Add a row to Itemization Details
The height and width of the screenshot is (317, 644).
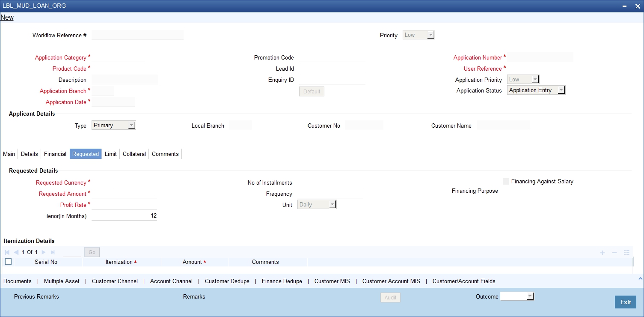602,253
